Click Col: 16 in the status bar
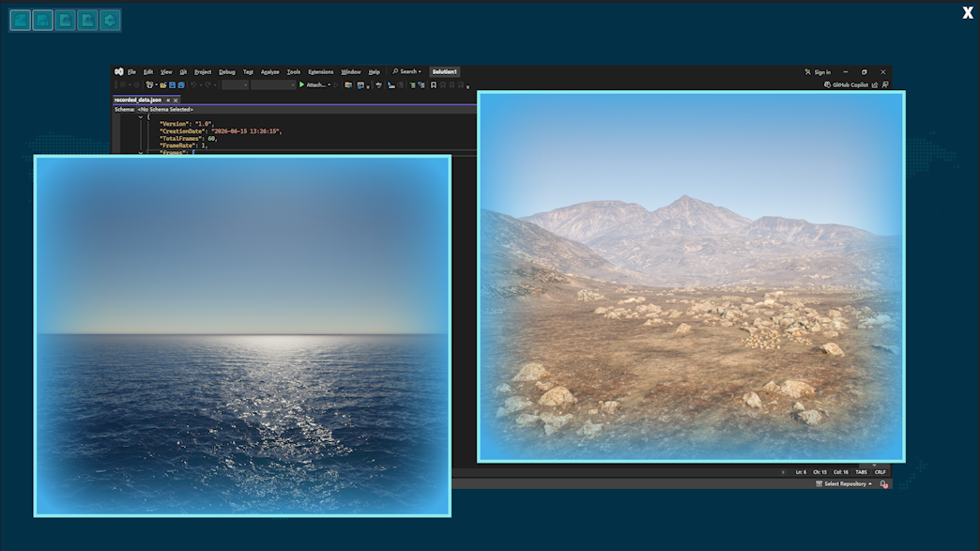This screenshot has width=980, height=551. tap(841, 472)
